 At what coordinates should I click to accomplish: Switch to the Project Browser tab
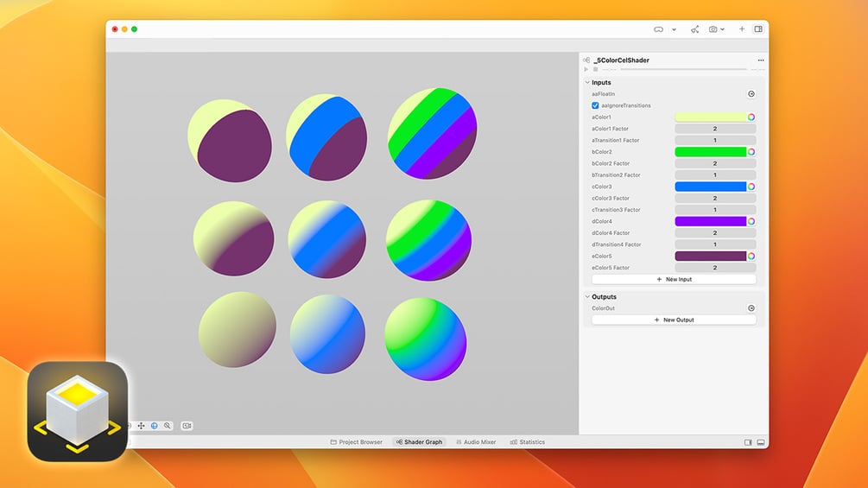356,442
